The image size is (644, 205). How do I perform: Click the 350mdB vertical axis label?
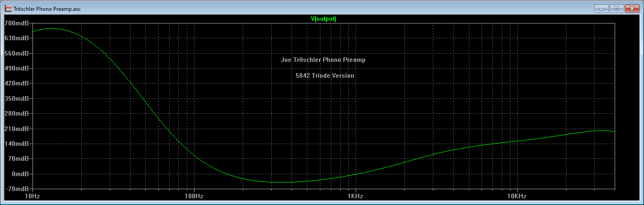pos(17,98)
